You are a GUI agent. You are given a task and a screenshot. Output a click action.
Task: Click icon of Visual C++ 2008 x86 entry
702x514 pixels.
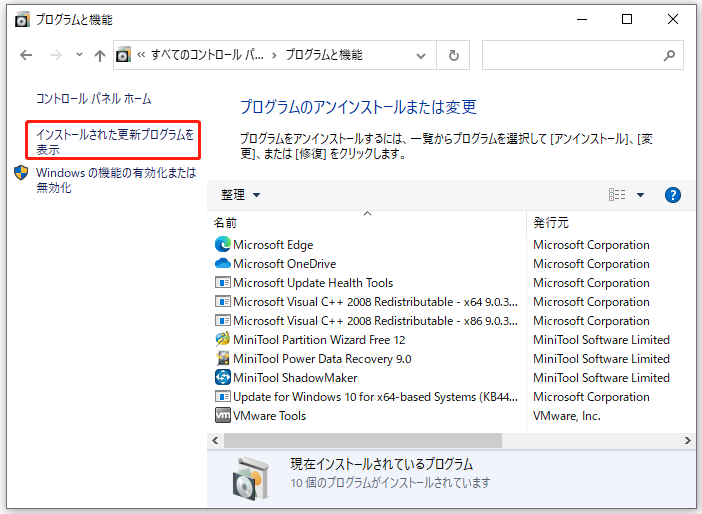click(223, 321)
